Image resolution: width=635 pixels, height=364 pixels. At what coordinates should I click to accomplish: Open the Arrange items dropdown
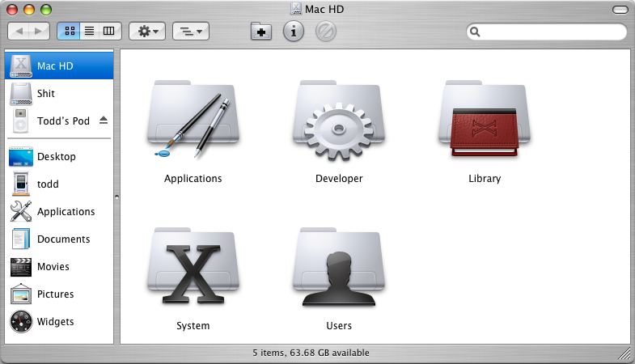[191, 32]
